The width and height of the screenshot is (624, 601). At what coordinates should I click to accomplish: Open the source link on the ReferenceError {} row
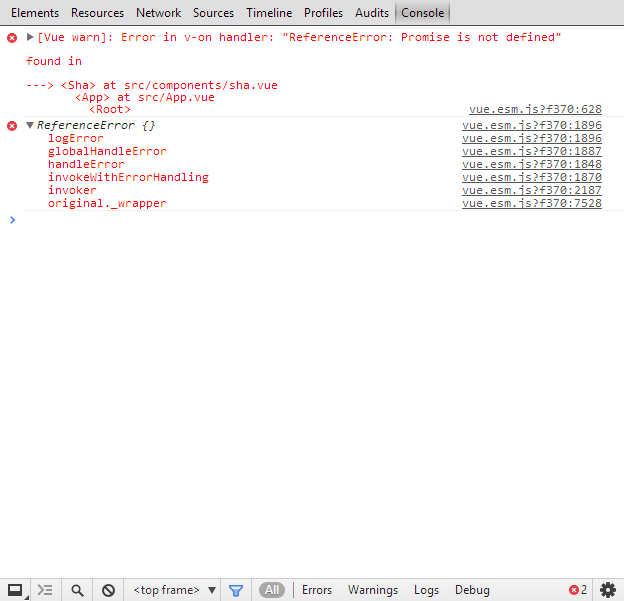532,125
